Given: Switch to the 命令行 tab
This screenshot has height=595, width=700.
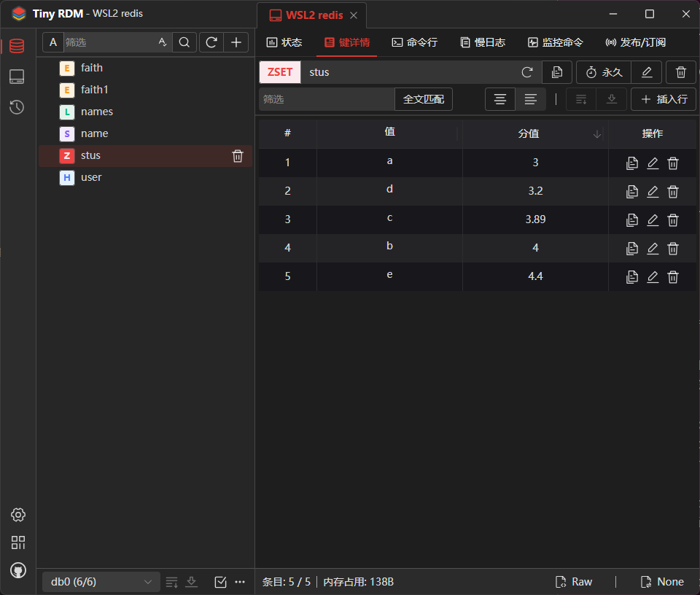Looking at the screenshot, I should pyautogui.click(x=415, y=42).
